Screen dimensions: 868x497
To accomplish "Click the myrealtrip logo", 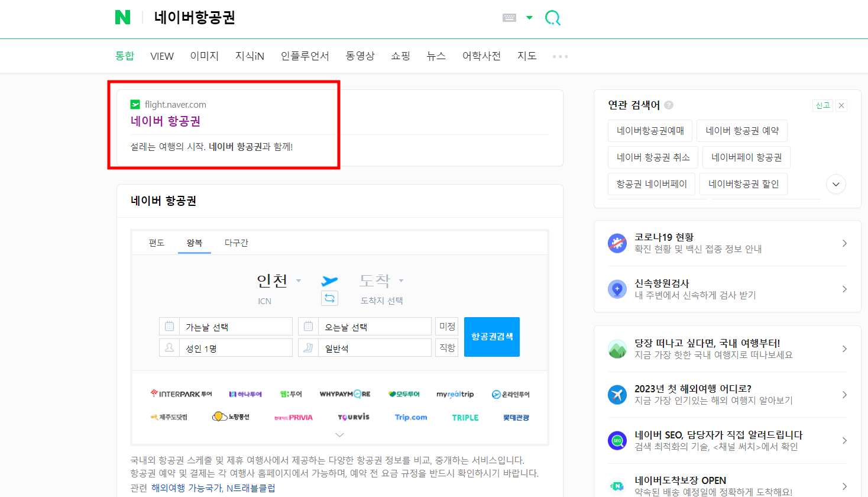I will click(455, 394).
